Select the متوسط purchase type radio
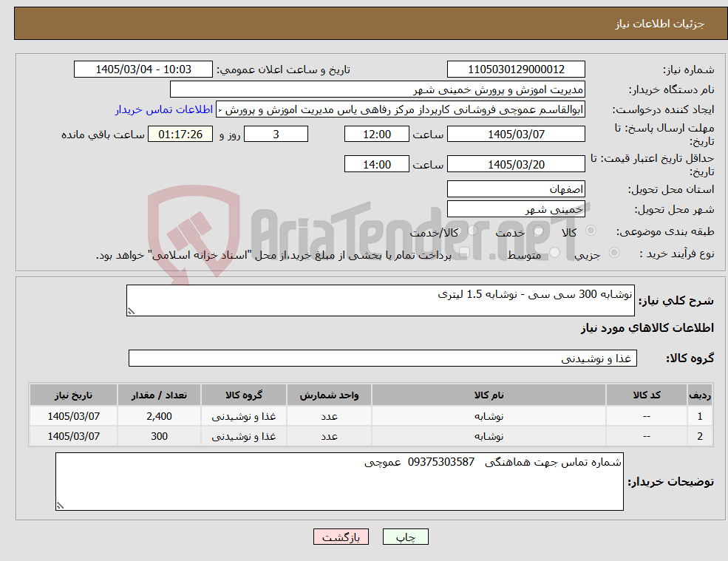This screenshot has width=728, height=561. tap(555, 253)
